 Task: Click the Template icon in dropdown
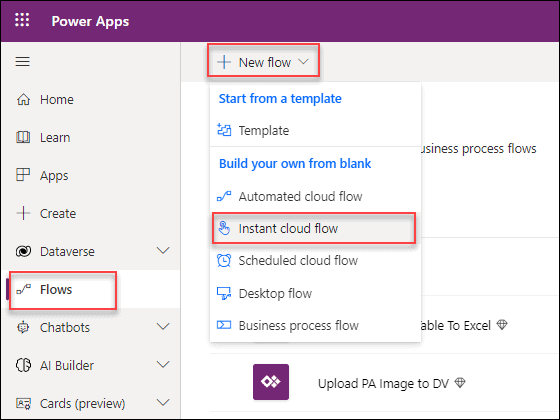[224, 130]
